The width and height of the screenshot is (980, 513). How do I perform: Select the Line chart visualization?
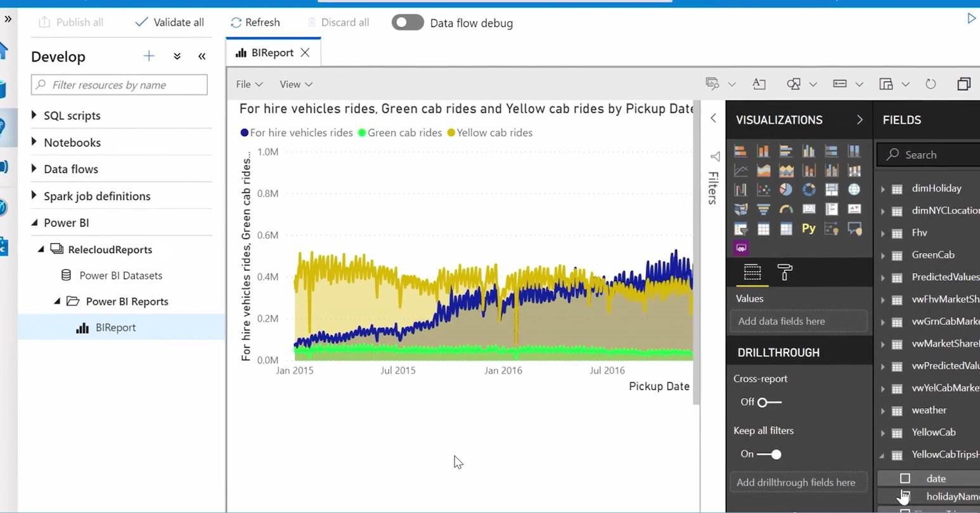(x=740, y=170)
